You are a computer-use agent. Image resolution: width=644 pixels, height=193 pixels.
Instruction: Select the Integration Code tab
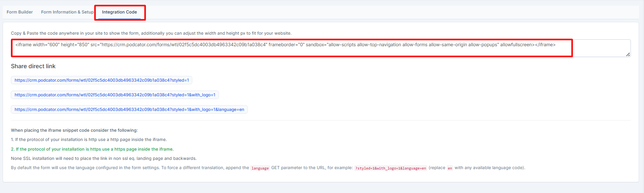(x=119, y=12)
